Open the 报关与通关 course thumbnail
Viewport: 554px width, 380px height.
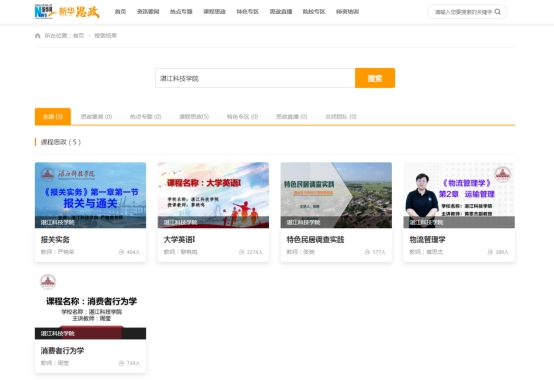(x=90, y=195)
